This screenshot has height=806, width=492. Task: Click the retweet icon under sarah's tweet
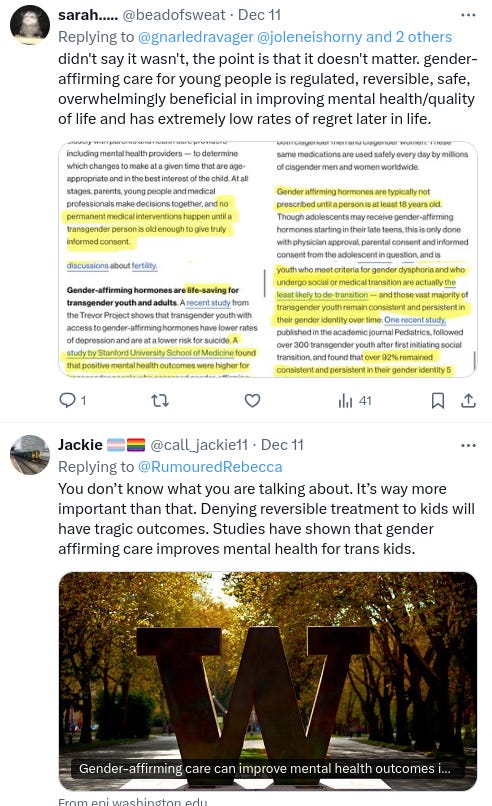pos(160,400)
